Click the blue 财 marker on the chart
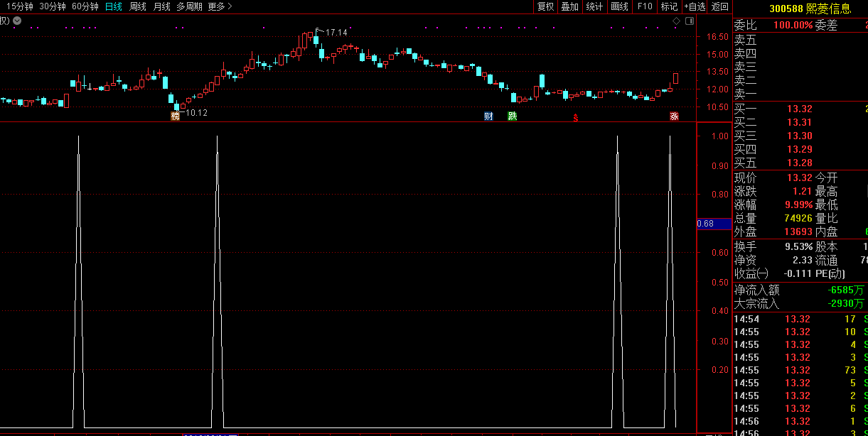This screenshot has height=436, width=868. click(488, 116)
